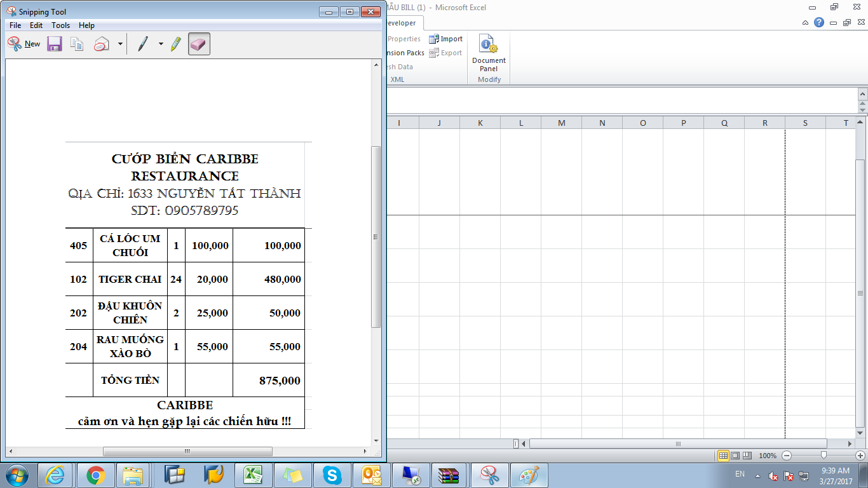Open the Edit menu in Snipping Tool
Screen dimensions: 868x488
pos(36,25)
